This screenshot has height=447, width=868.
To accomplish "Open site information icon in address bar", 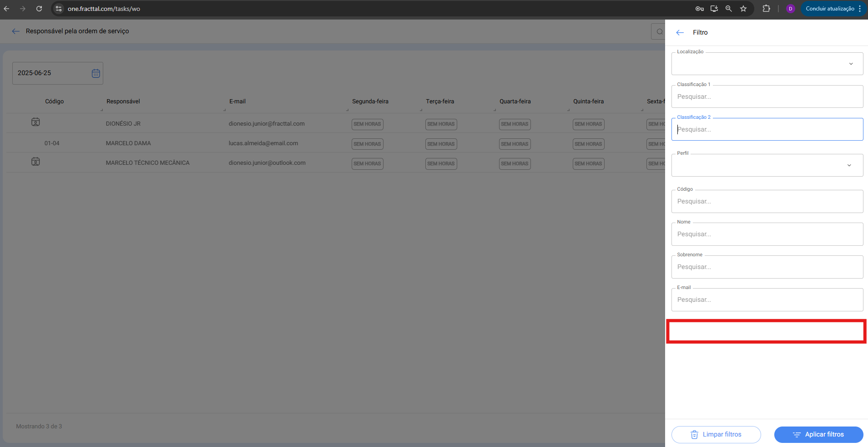I will pos(59,9).
